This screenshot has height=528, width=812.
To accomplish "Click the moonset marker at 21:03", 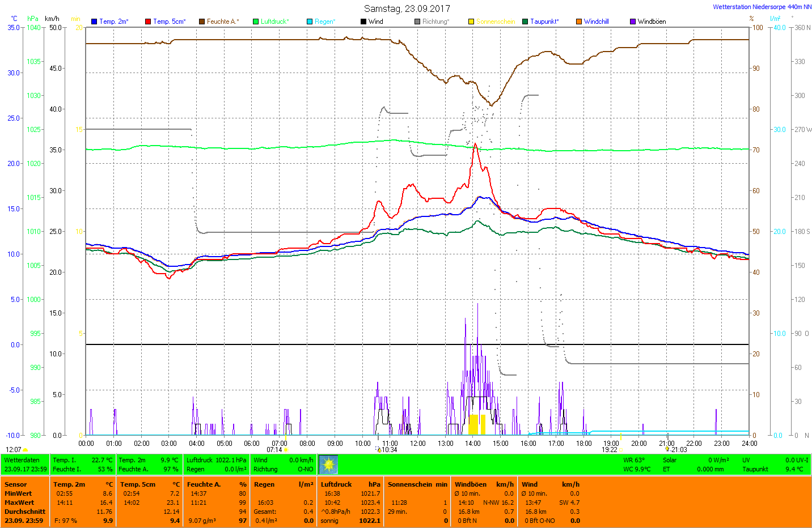I will (667, 449).
